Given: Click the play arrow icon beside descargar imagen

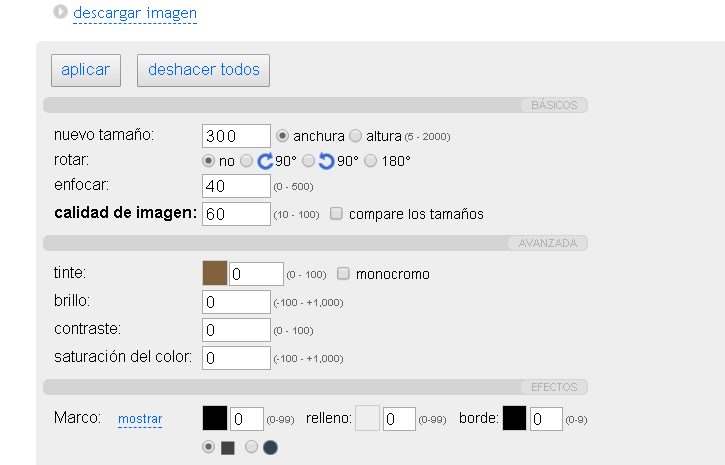Looking at the screenshot, I should [x=61, y=13].
